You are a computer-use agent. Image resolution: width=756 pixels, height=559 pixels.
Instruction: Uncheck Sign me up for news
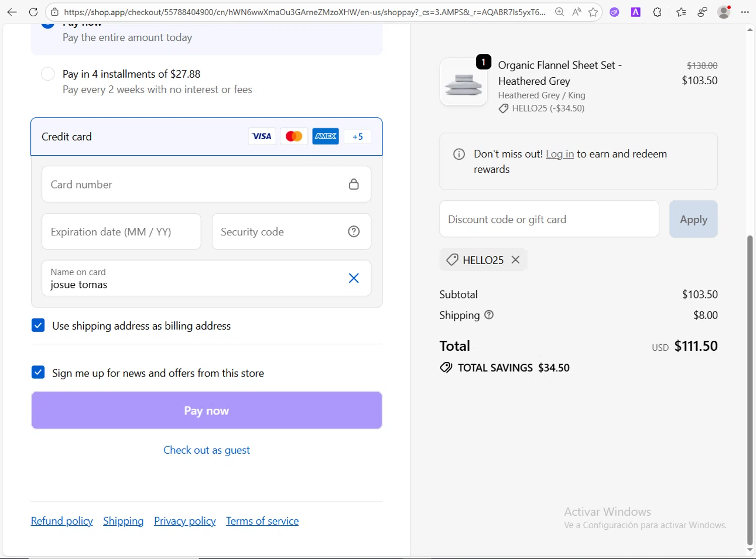(38, 372)
